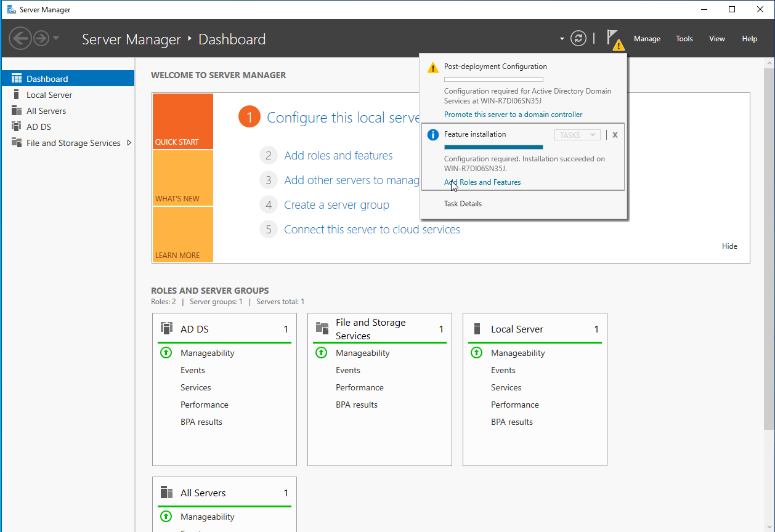Open the TASKS dropdown in notification
775x532 pixels.
click(x=577, y=135)
